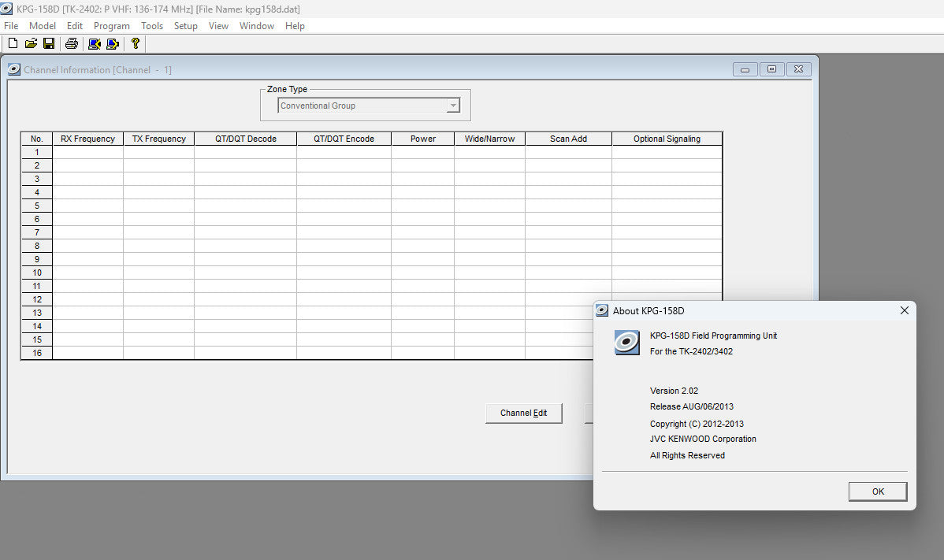This screenshot has width=944, height=560.
Task: Click the Optional Signaling column header
Action: point(667,139)
